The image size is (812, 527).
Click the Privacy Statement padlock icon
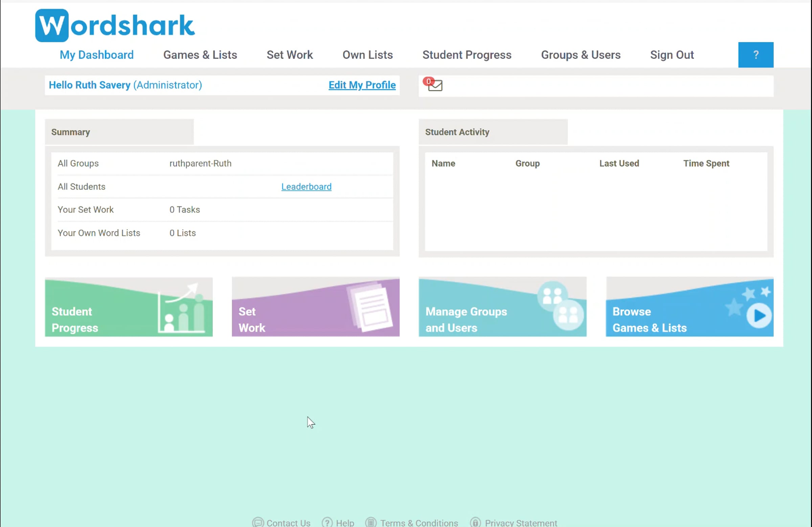475,523
